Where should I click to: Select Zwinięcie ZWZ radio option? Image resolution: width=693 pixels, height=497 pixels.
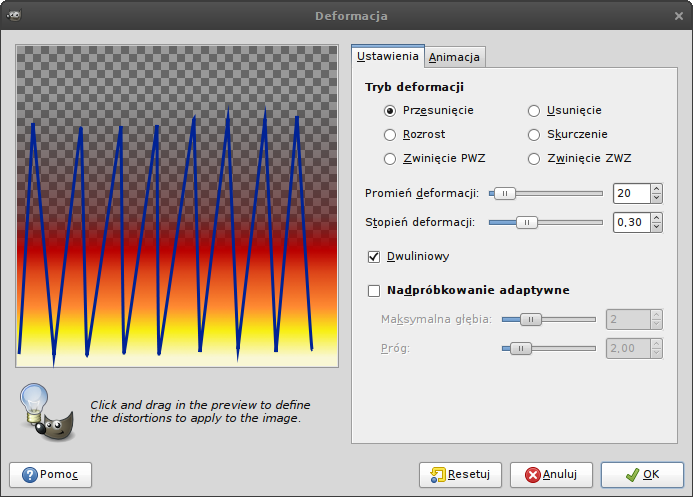pyautogui.click(x=534, y=158)
